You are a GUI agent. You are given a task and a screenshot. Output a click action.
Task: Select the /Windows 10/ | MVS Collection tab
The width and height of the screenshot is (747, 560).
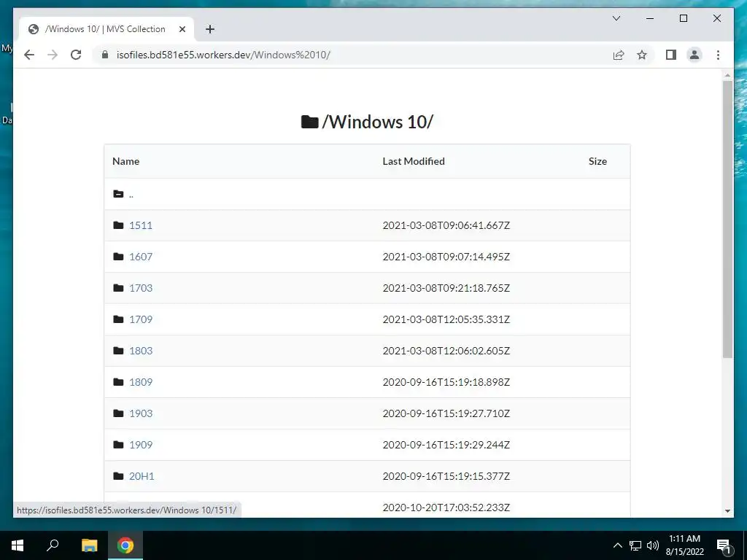(107, 29)
